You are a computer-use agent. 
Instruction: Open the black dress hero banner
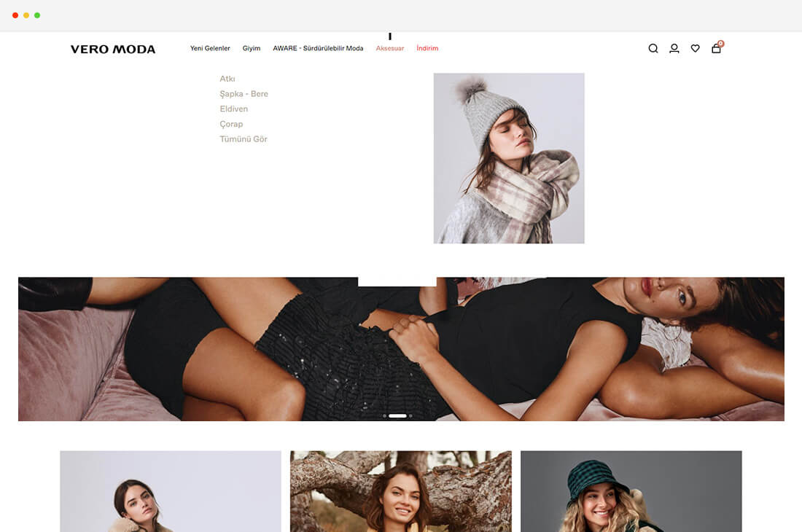point(401,349)
